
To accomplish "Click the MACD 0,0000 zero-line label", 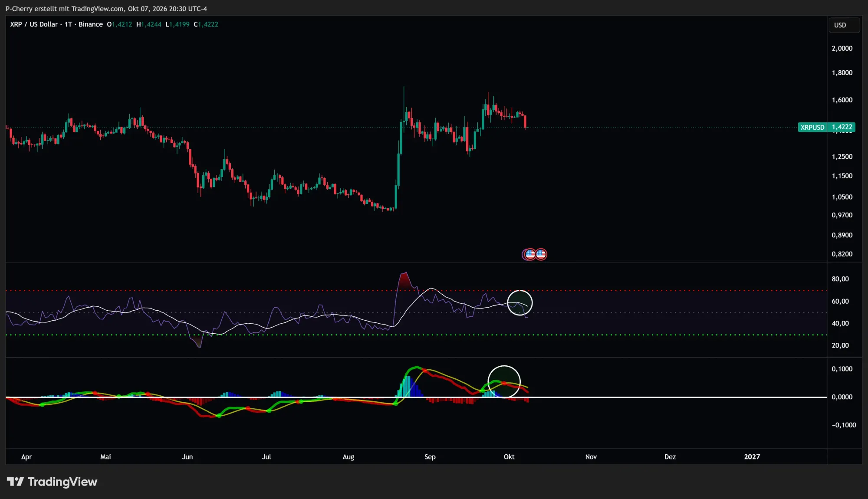I will (x=842, y=397).
